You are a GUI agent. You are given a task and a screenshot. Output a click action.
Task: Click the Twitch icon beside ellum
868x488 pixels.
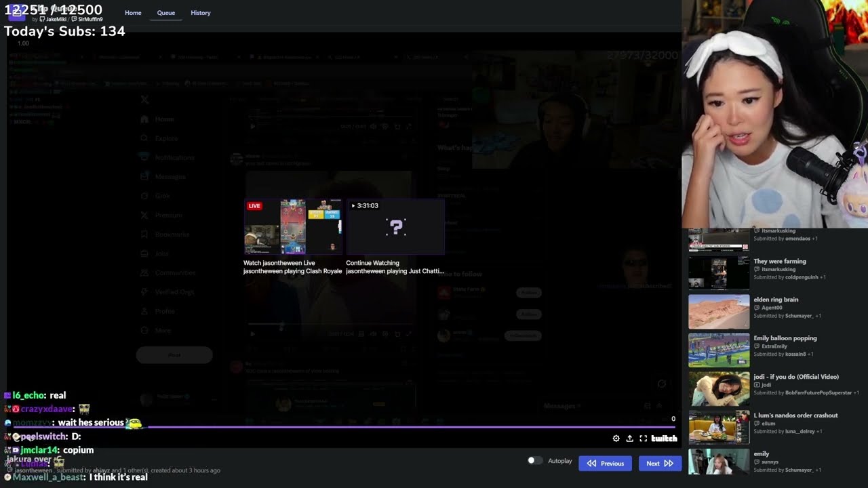(757, 424)
